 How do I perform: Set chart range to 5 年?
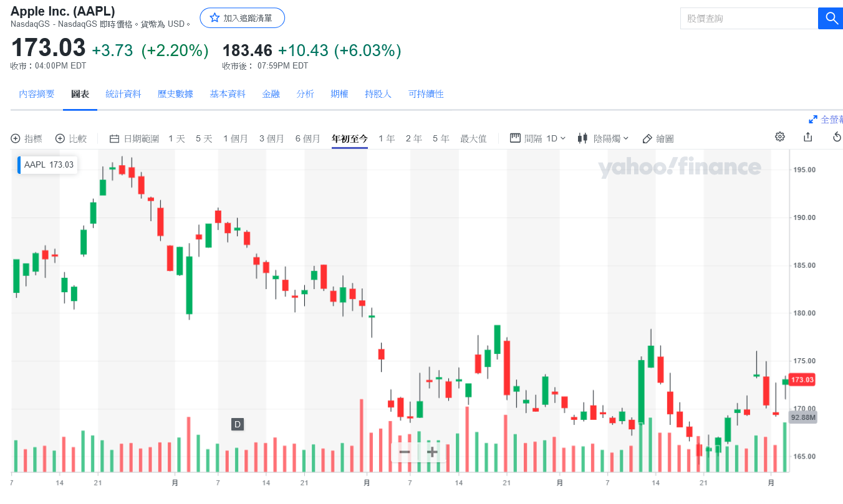[x=441, y=138]
